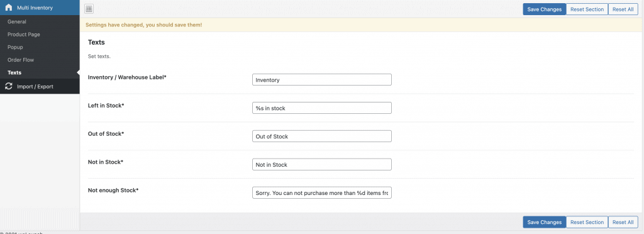The image size is (644, 234).
Task: Click the bottom Reset All button
Action: tap(623, 222)
